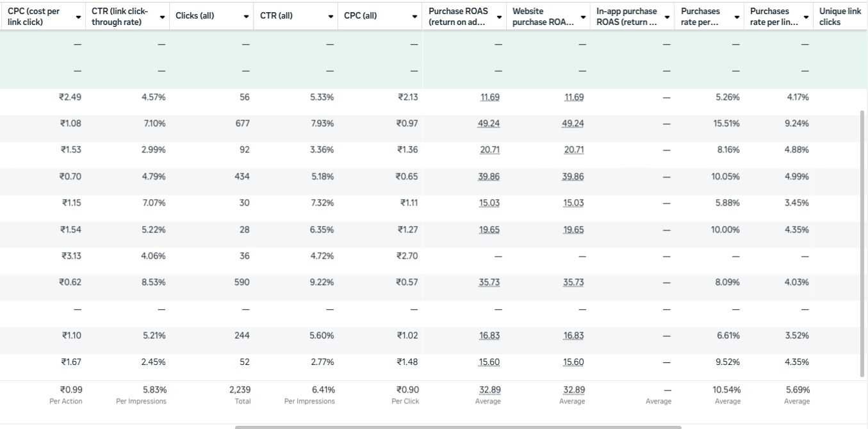
Task: Click the Website purchase ROAS dropdown arrow
Action: [583, 17]
